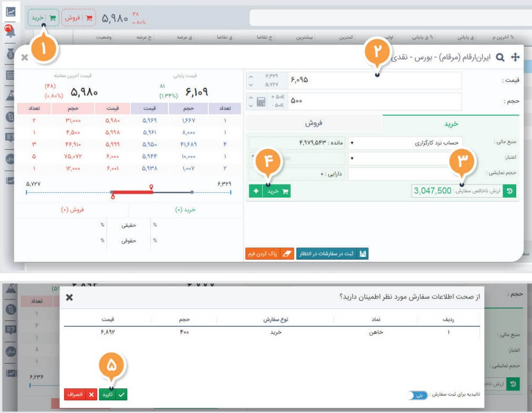This screenshot has height=413, width=532.
Task: Click the حجم volume input field
Action: [x=375, y=101]
